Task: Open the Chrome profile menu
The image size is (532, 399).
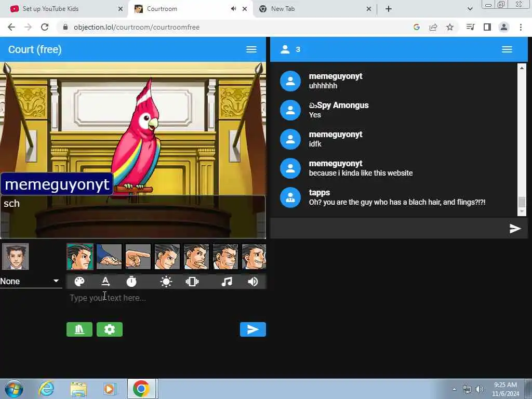Action: tap(504, 27)
